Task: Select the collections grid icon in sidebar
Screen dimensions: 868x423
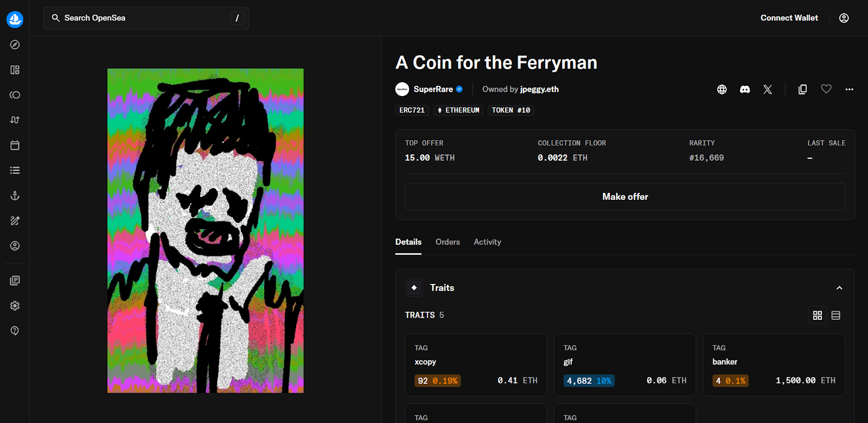Action: click(x=14, y=70)
